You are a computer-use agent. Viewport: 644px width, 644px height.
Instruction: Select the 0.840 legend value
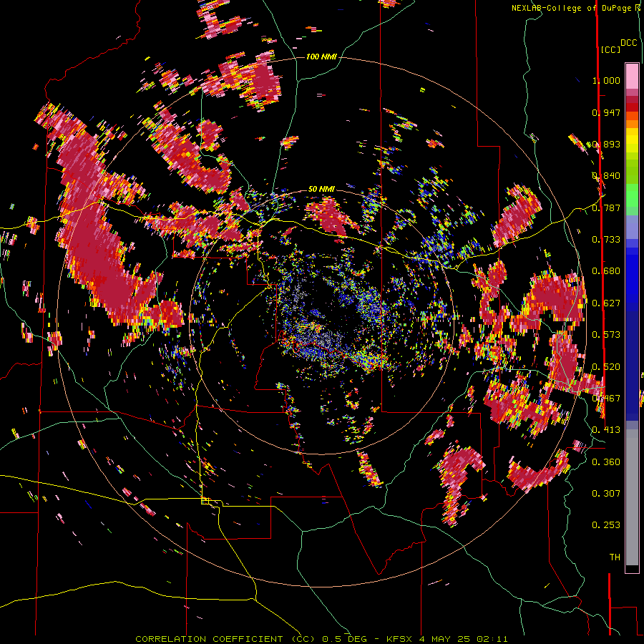606,176
